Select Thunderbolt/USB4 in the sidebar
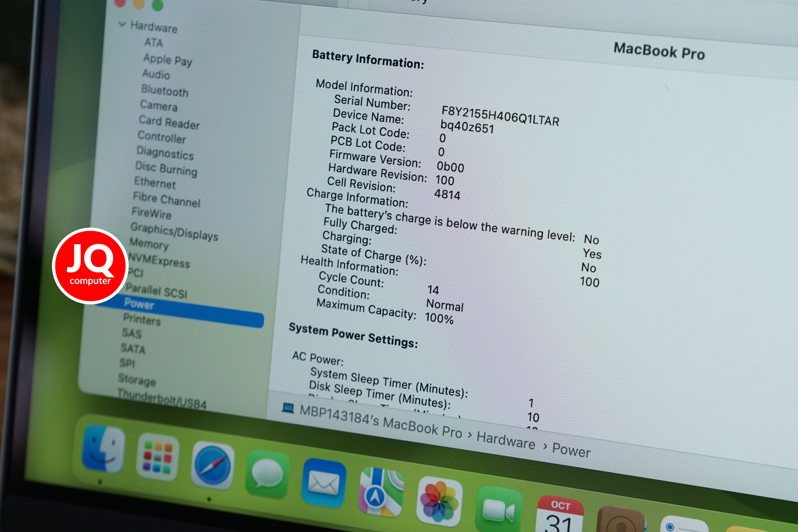This screenshot has width=798, height=532. [162, 399]
